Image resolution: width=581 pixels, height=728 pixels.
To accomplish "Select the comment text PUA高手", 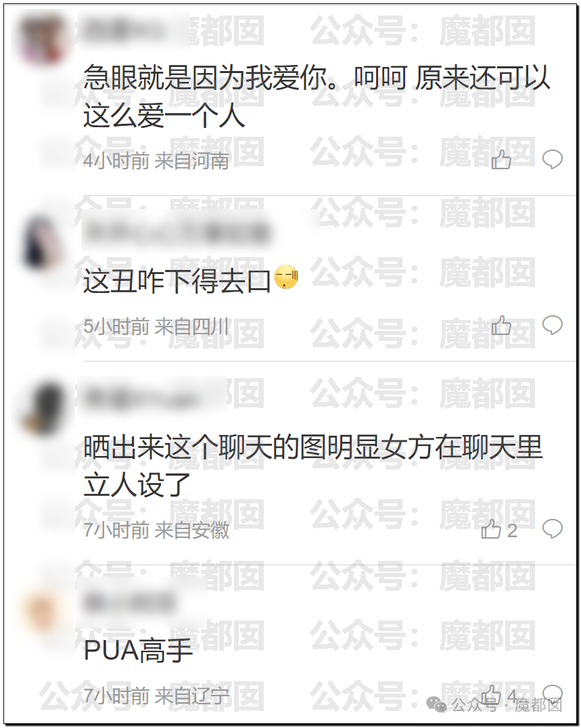I will pyautogui.click(x=138, y=650).
